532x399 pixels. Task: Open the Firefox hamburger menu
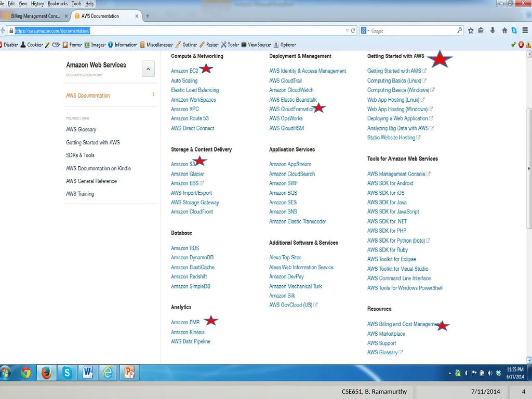click(x=525, y=31)
